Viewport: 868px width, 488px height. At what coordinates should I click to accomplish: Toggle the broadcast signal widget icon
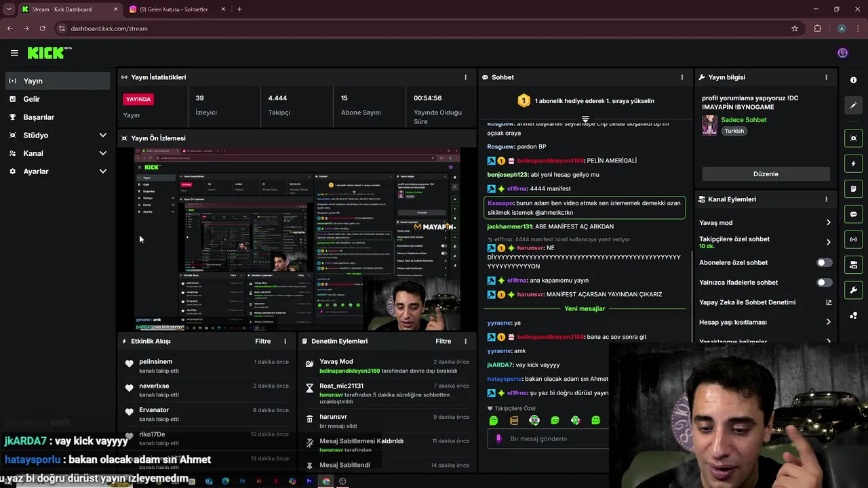[x=853, y=239]
